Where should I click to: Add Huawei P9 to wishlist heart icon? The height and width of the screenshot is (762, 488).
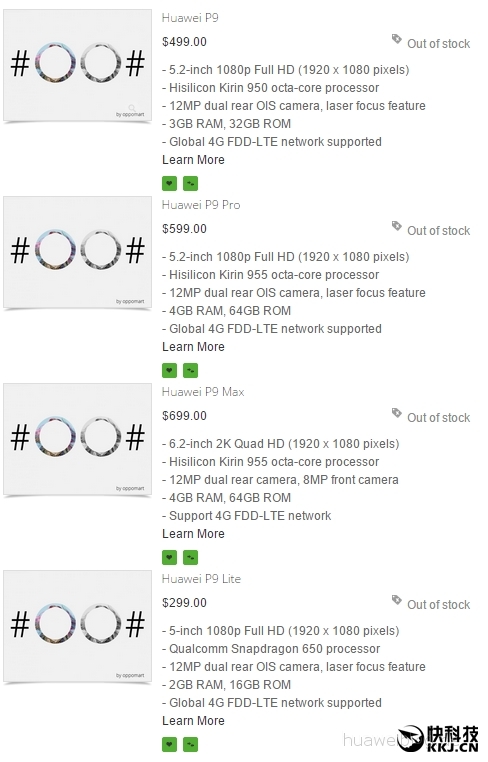[x=169, y=183]
